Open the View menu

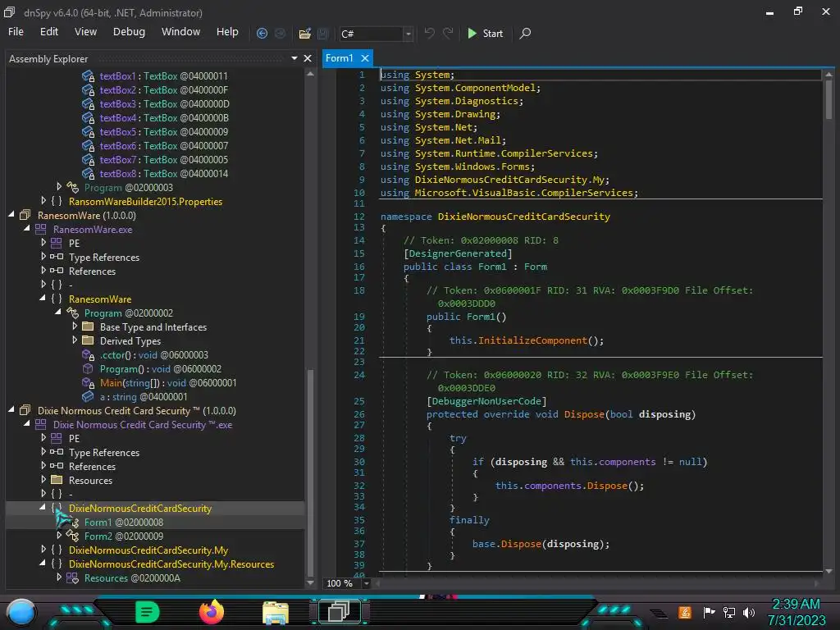point(85,32)
